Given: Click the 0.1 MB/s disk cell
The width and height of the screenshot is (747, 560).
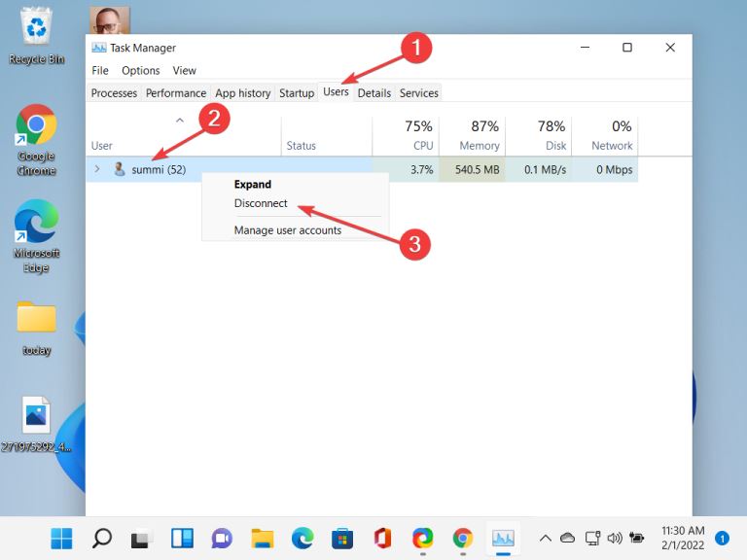Looking at the screenshot, I should pyautogui.click(x=538, y=169).
